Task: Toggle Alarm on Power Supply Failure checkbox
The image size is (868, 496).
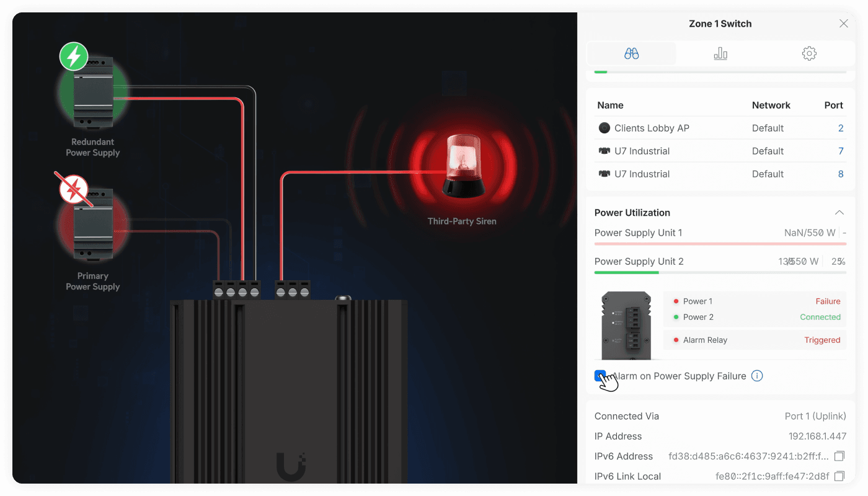Action: coord(600,376)
